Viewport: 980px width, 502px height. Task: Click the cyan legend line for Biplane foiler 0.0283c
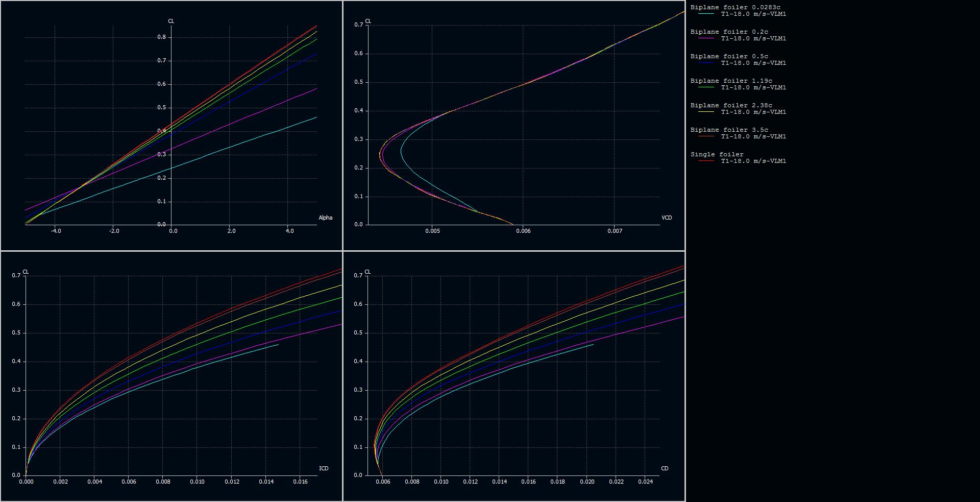(706, 14)
